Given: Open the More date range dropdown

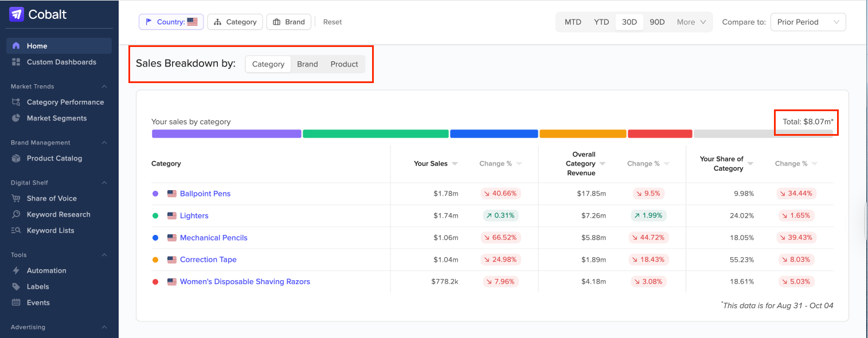Looking at the screenshot, I should pos(693,22).
